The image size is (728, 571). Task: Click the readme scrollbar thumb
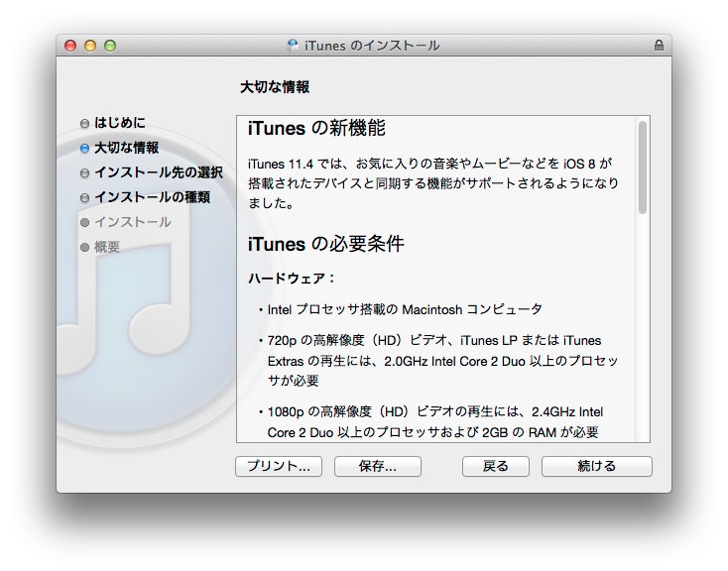[x=643, y=168]
